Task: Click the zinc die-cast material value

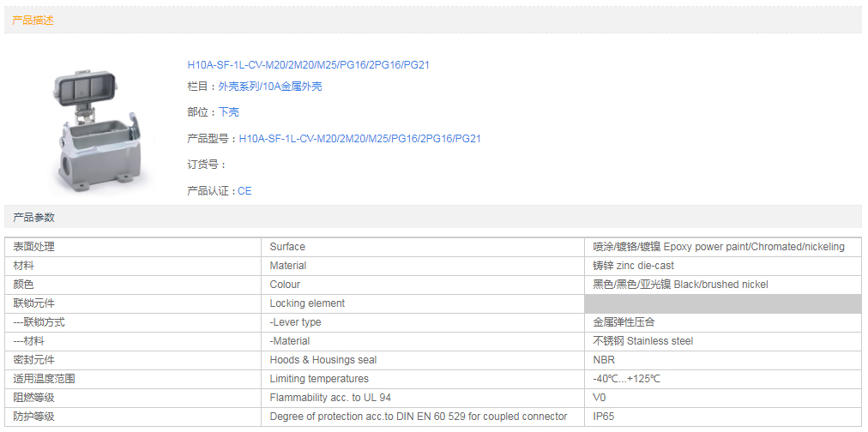Action: coord(633,266)
